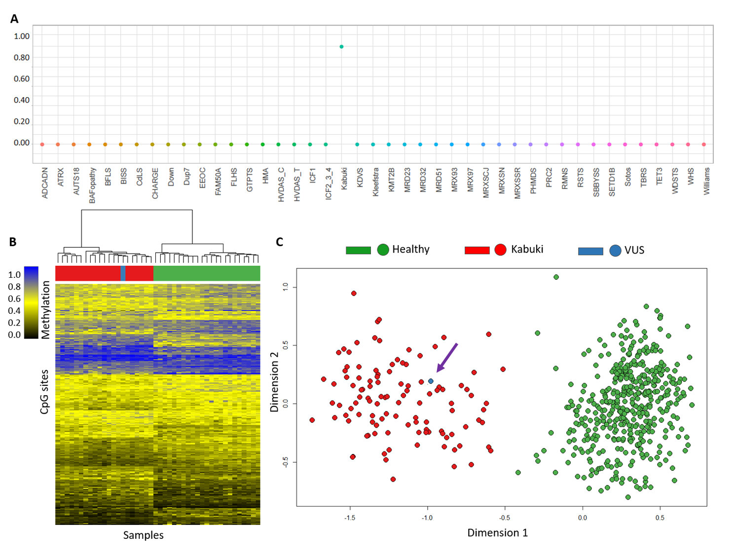Click the "TET3" axis label
This screenshot has width=736, height=560.
pos(660,177)
